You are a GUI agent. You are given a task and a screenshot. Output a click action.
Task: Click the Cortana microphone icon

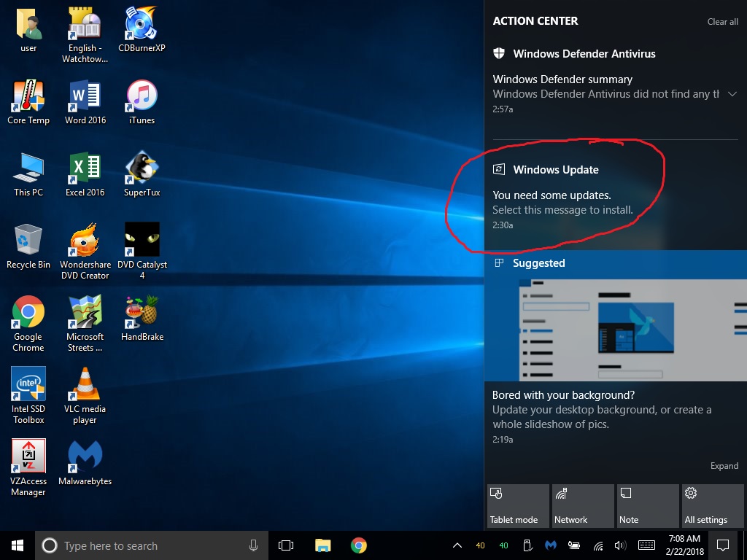coord(253,545)
